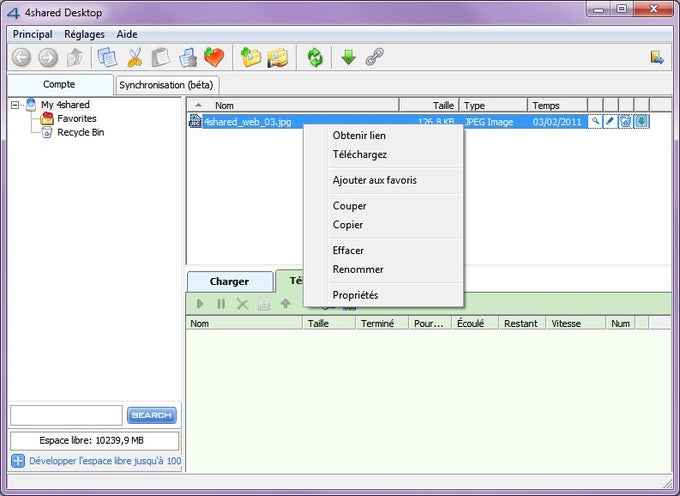Click the Écoulé transfer column header
Screen dimensions: 680x496
point(475,323)
